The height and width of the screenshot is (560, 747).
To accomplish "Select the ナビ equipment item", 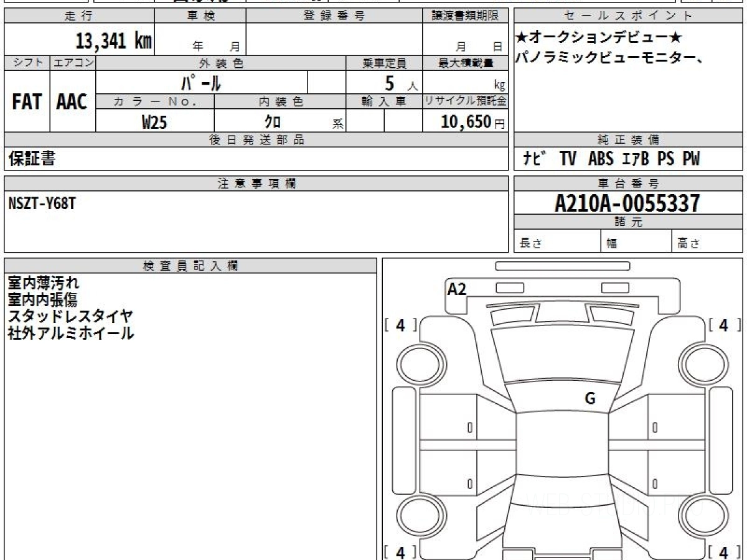I will point(535,159).
